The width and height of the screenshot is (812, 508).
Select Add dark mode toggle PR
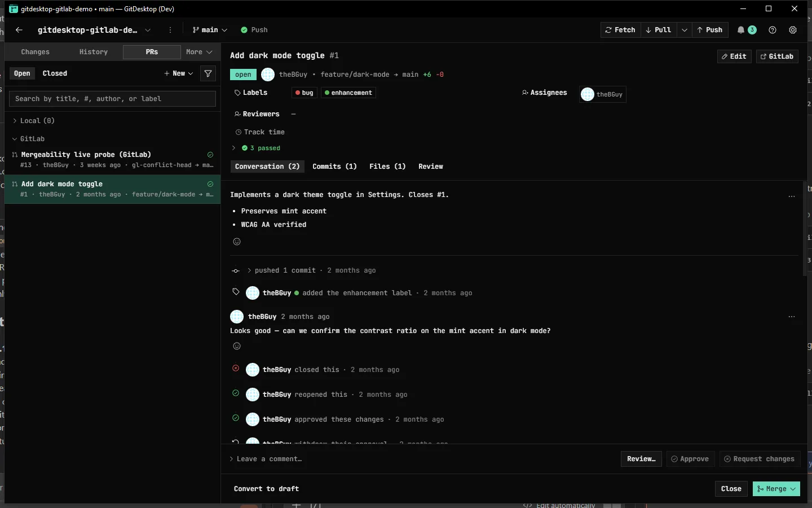112,189
